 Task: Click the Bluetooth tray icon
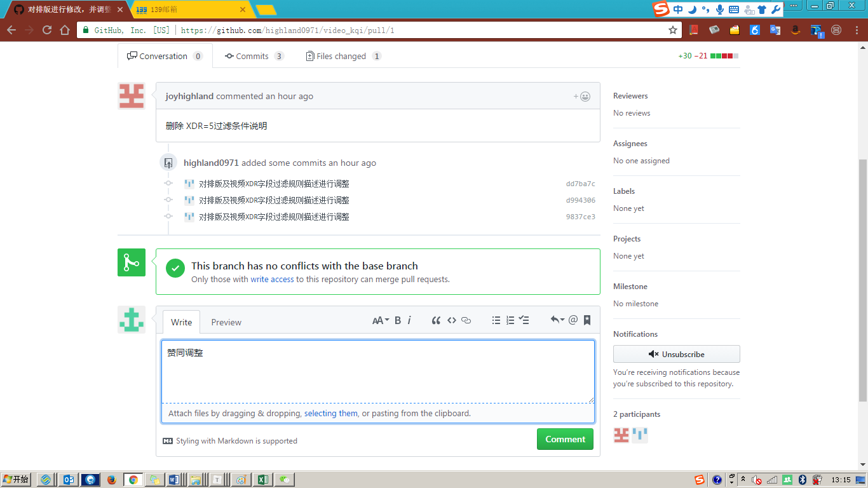[802, 480]
